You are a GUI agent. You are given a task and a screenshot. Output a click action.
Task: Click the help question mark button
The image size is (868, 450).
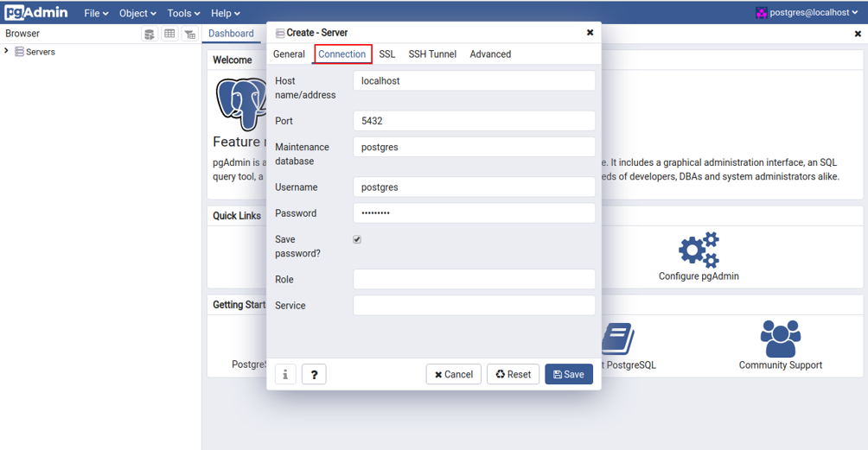[x=314, y=374]
